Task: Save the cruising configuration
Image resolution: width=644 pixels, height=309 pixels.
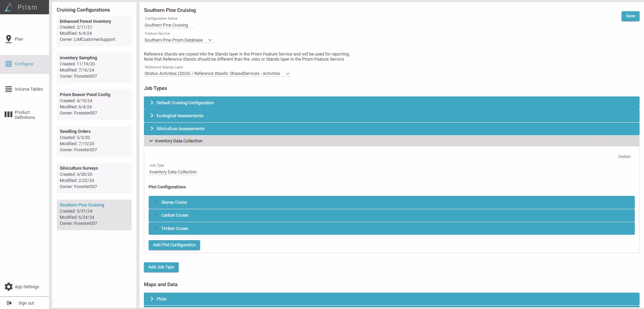Action: pos(630,16)
